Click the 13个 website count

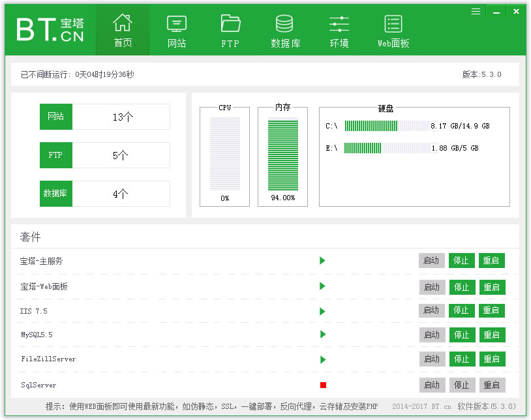123,117
